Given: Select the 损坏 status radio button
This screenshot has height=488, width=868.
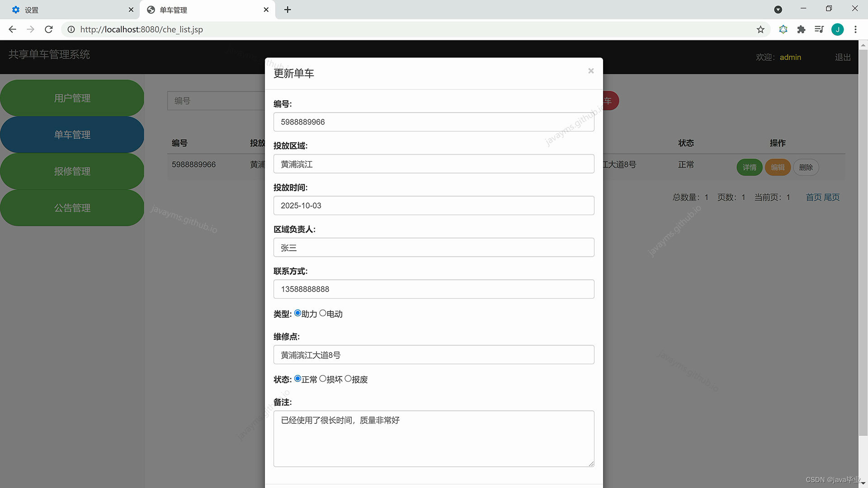Looking at the screenshot, I should click(323, 379).
